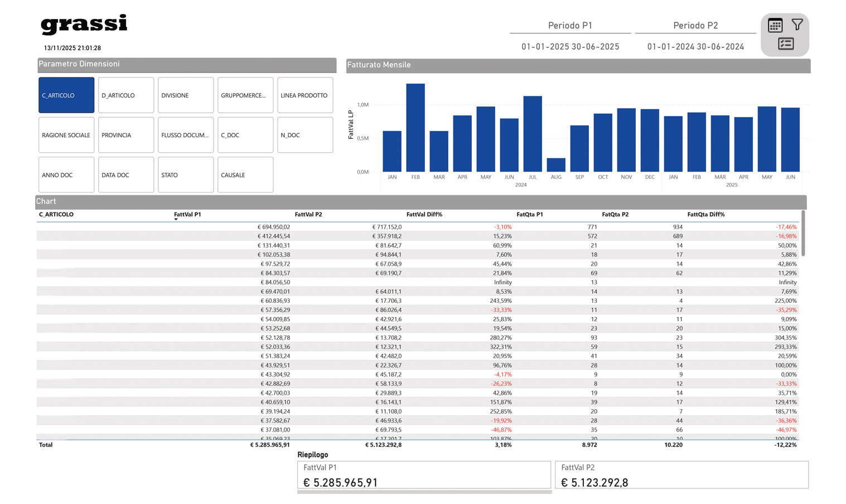Pick the CAUSALE dimension tile
The width and height of the screenshot is (846, 504).
point(245,175)
